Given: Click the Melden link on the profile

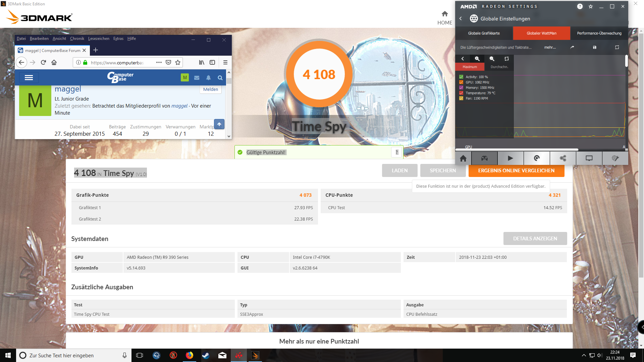Looking at the screenshot, I should pyautogui.click(x=210, y=89).
